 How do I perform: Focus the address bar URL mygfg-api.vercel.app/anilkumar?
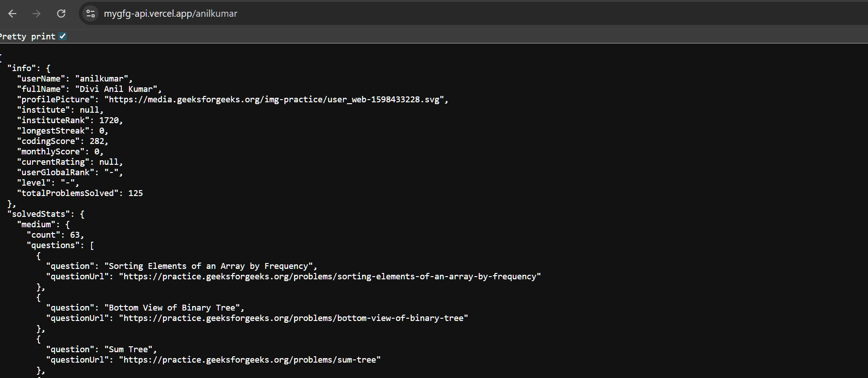click(x=170, y=14)
